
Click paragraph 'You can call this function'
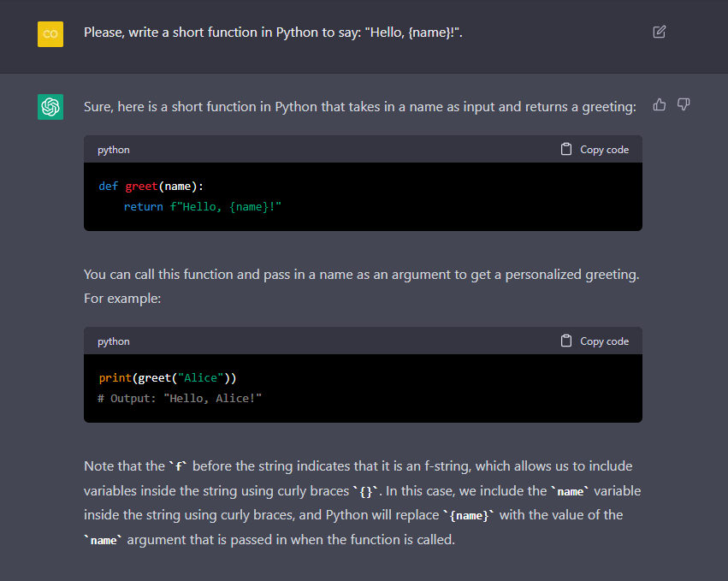tap(362, 286)
